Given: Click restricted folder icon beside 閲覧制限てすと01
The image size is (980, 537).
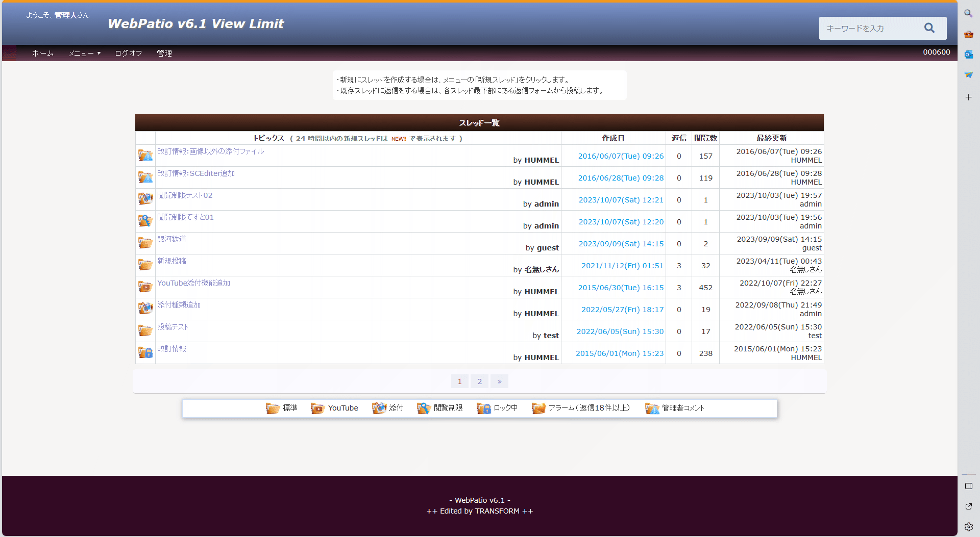Looking at the screenshot, I should point(145,221).
